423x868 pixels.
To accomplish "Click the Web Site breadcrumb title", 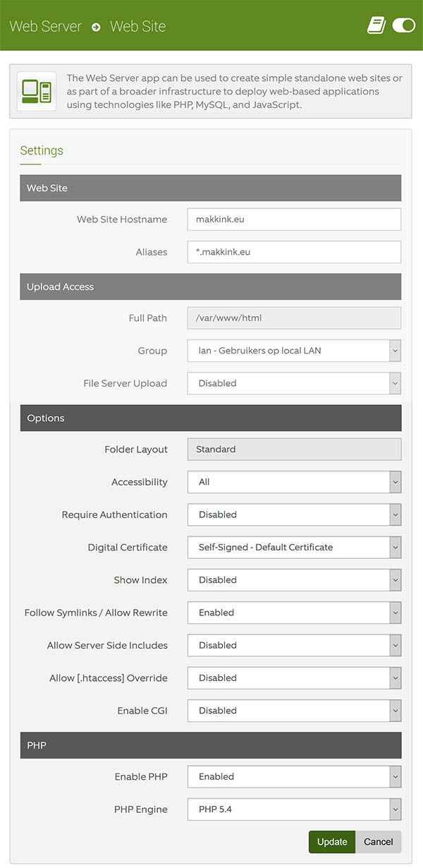I will pyautogui.click(x=138, y=26).
